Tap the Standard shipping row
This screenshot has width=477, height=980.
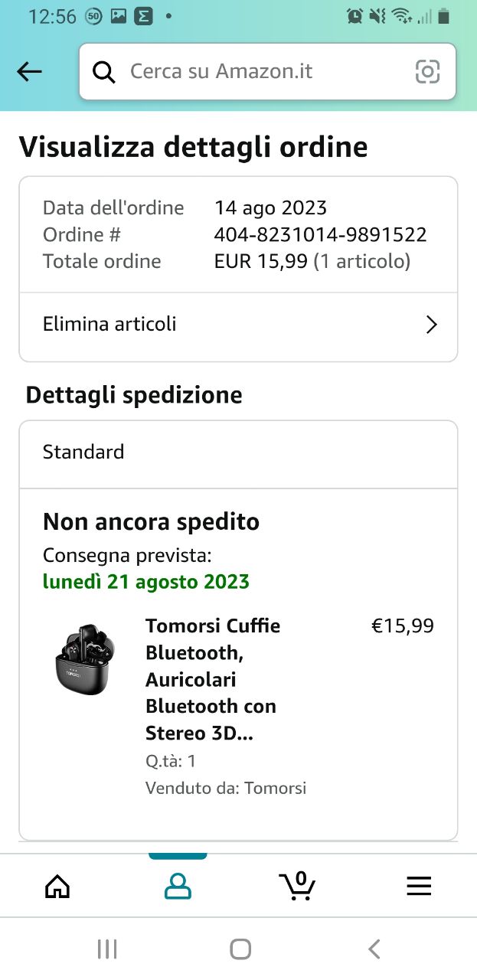(238, 452)
